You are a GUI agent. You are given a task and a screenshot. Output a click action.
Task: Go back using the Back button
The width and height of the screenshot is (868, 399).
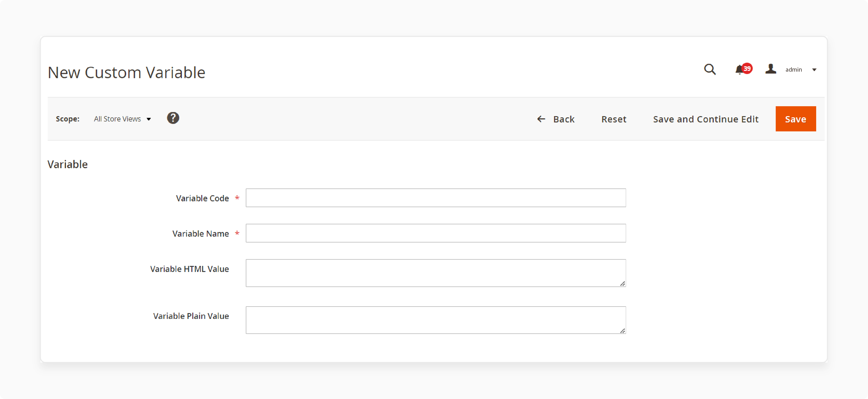tap(556, 119)
